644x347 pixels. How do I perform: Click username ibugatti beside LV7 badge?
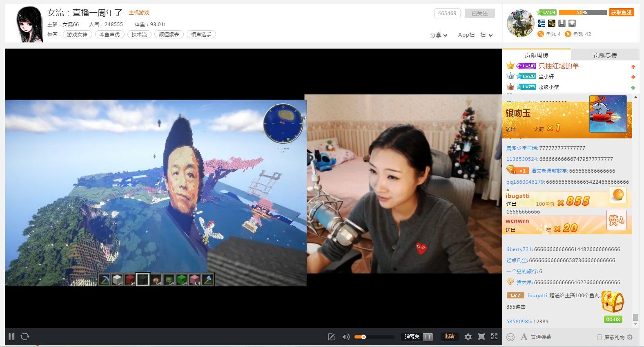(537, 296)
